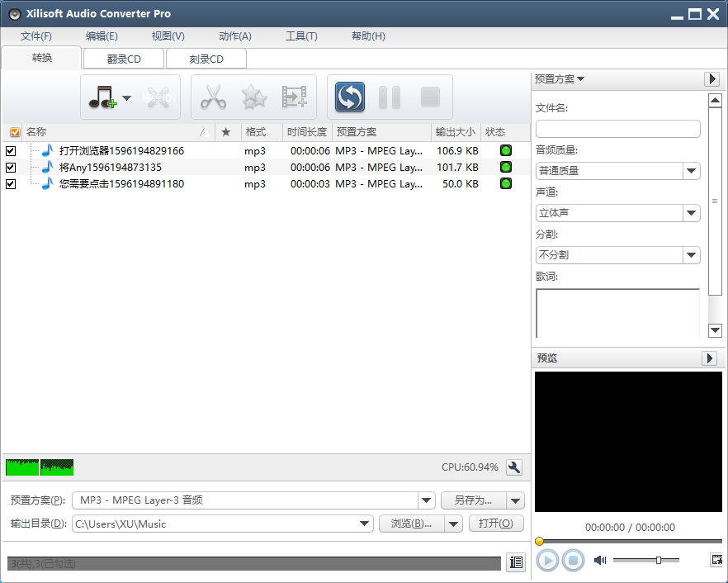The height and width of the screenshot is (583, 728).
Task: Open settings via wrench icon near CPU usage
Action: (x=514, y=467)
